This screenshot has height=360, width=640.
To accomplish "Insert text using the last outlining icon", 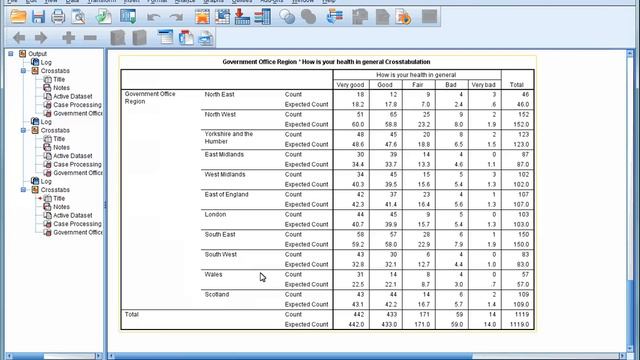I will coord(206,38).
